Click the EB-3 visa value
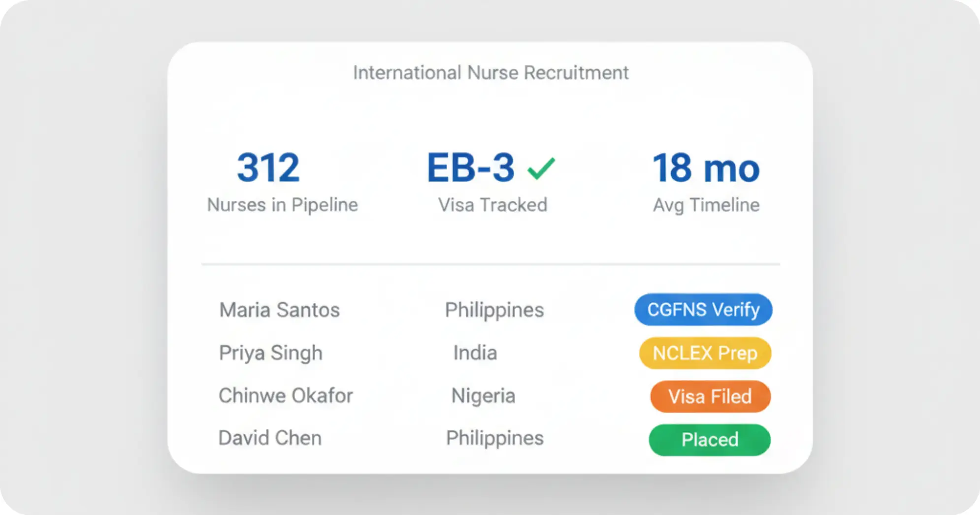The image size is (980, 515). [x=471, y=167]
